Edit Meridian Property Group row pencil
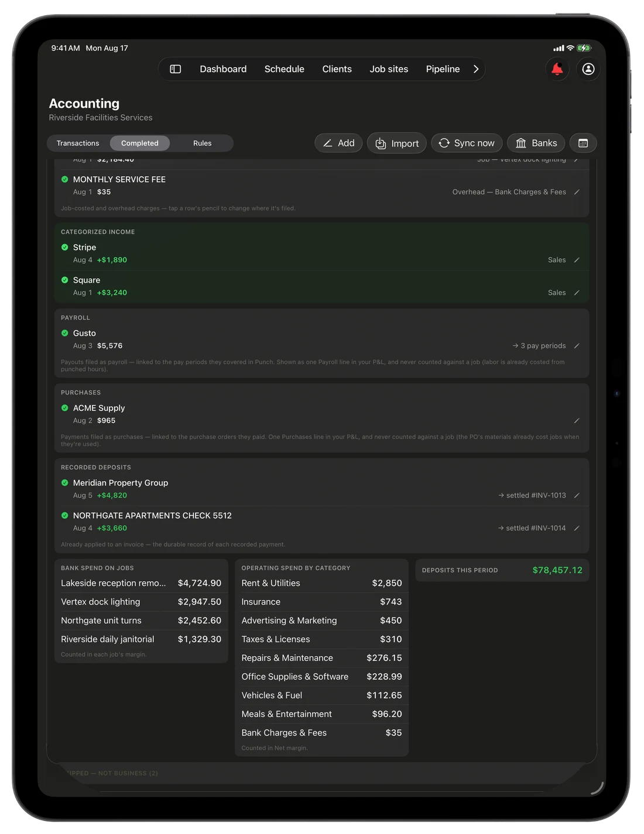This screenshot has width=644, height=834. tap(577, 495)
